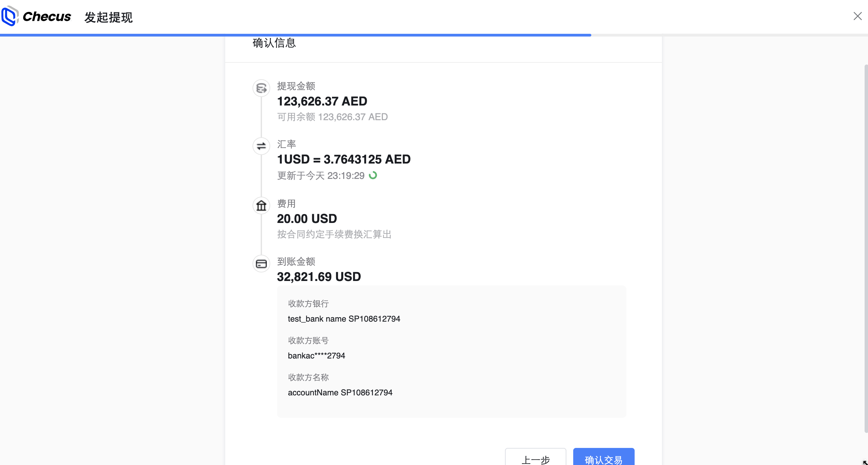Close the withdrawal dialog
This screenshot has width=868, height=465.
(x=857, y=16)
